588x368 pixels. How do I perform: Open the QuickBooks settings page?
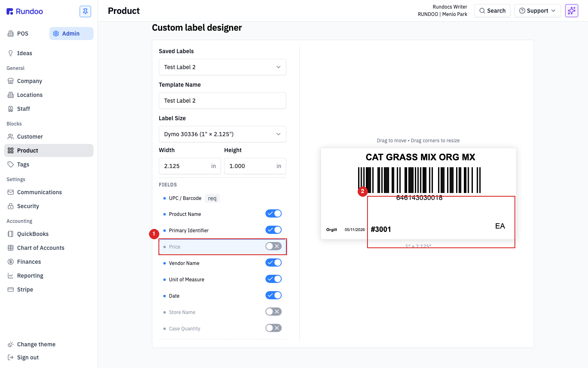point(49,234)
